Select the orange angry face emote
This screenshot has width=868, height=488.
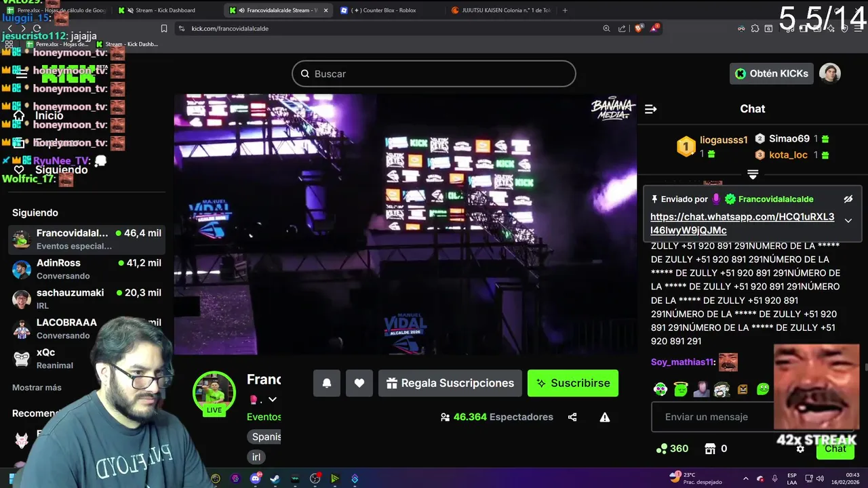pyautogui.click(x=743, y=389)
